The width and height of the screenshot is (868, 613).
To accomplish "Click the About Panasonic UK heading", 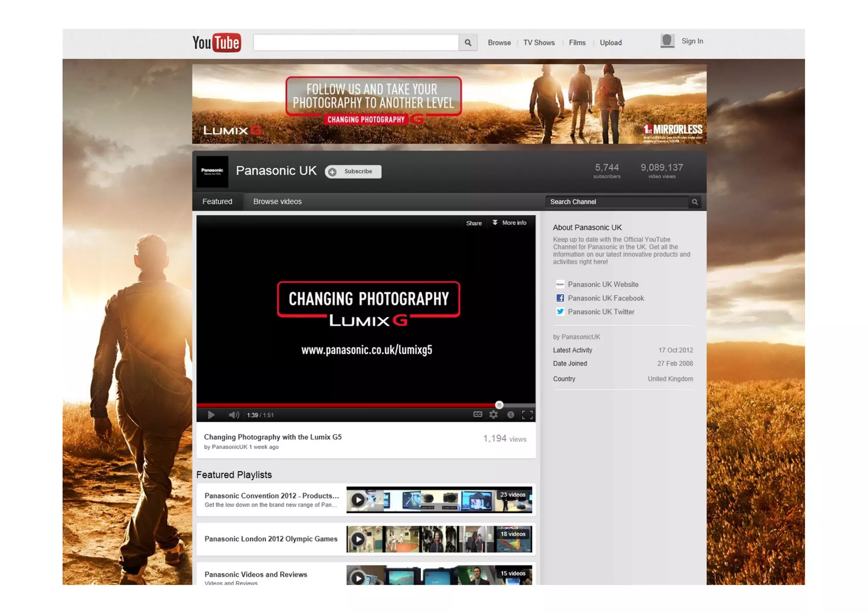I will point(587,227).
